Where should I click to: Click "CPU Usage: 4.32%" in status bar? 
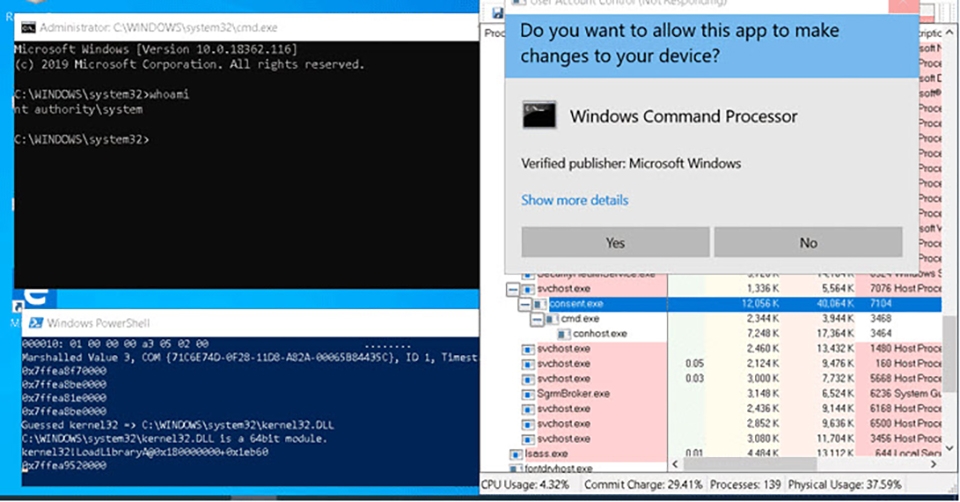[525, 484]
